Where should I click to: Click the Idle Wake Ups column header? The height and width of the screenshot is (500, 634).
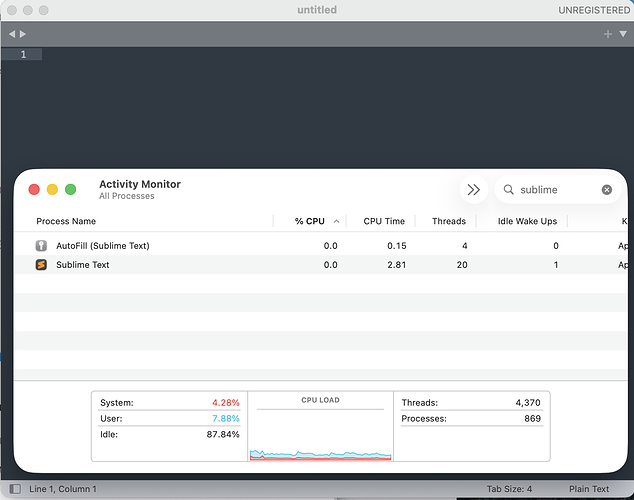pos(527,221)
